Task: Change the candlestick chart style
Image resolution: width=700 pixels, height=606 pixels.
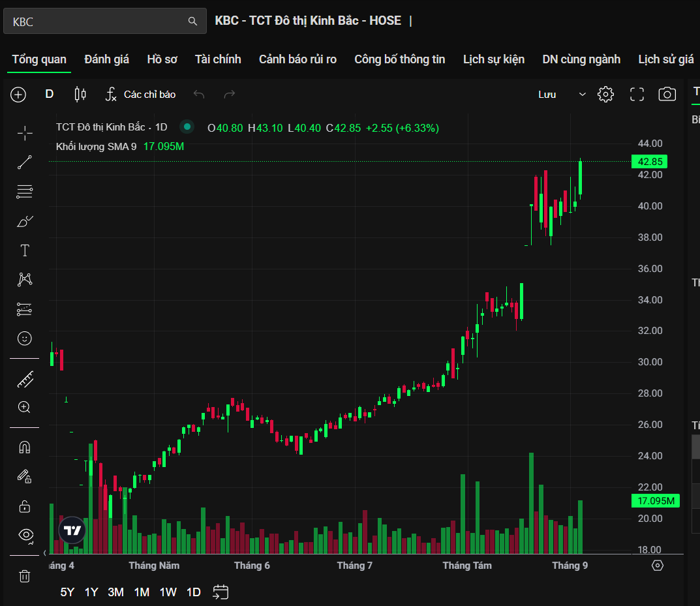Action: point(80,94)
